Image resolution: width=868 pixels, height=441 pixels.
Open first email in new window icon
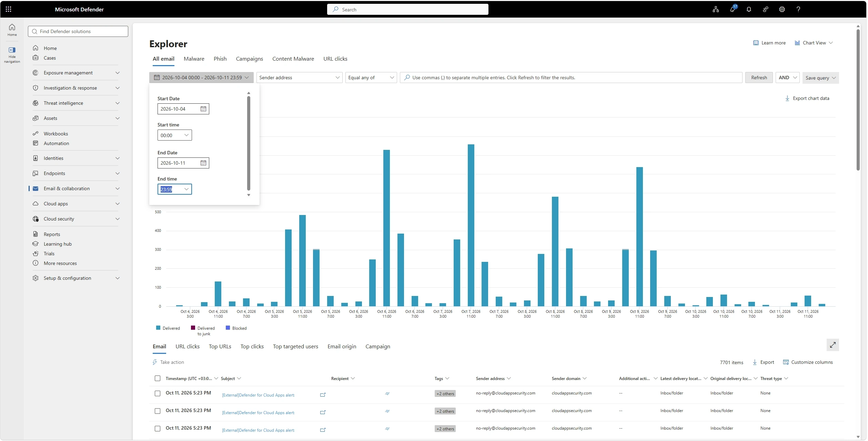pyautogui.click(x=323, y=395)
